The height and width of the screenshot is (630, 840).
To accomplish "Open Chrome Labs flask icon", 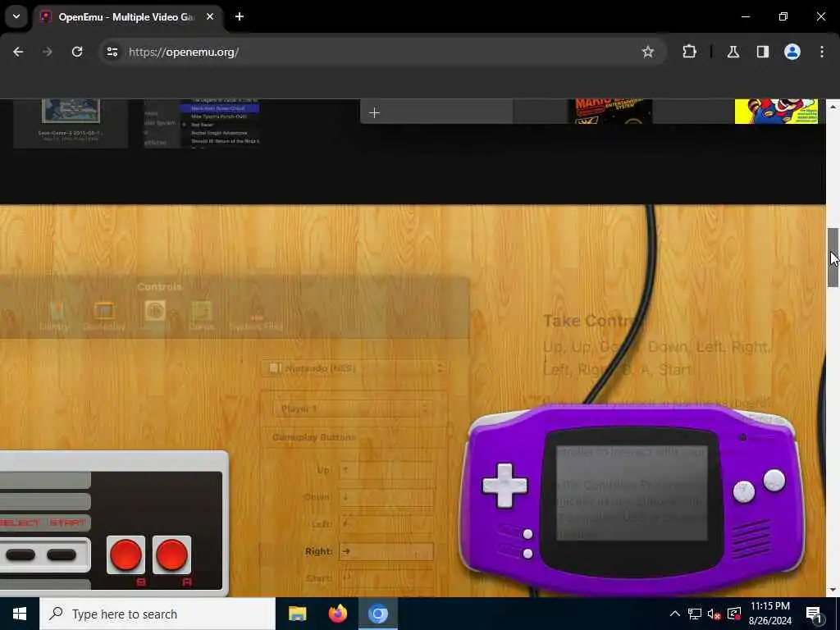I will click(x=733, y=52).
